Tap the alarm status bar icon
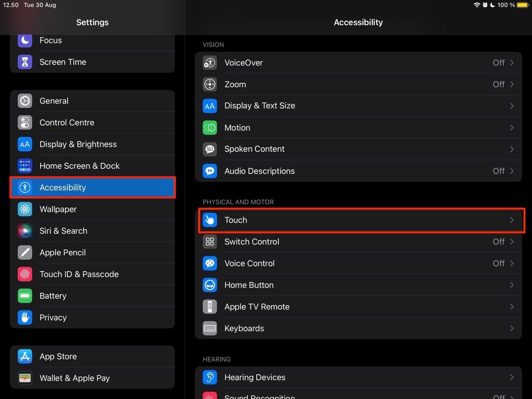This screenshot has width=532, height=399. [x=485, y=5]
